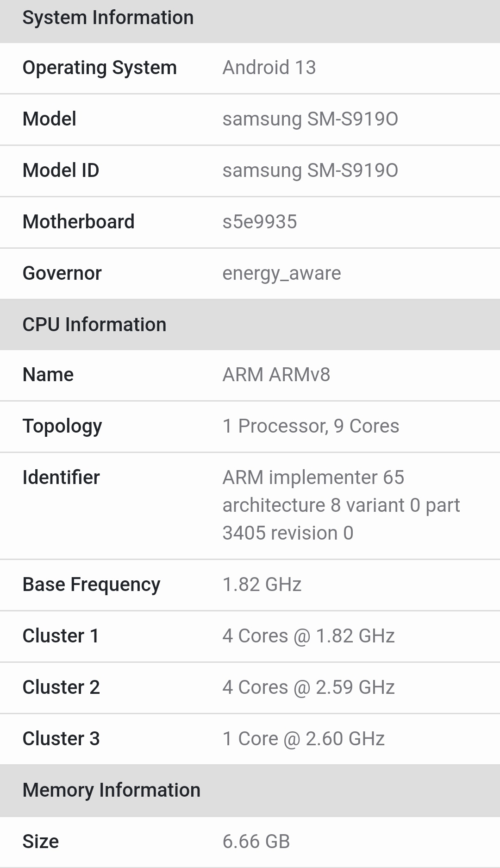
Task: Select the Model row label
Action: pyautogui.click(x=50, y=119)
